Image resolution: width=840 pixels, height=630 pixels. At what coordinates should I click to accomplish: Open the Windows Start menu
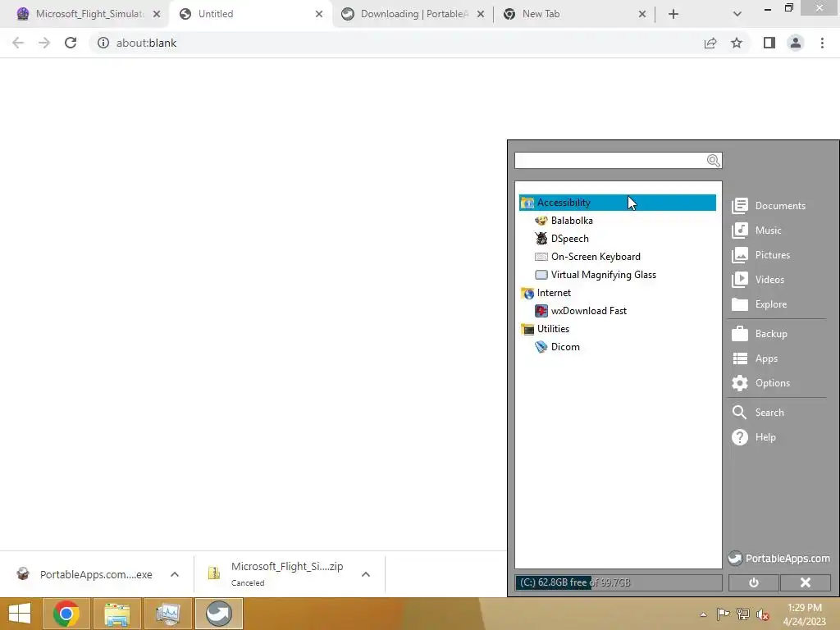point(20,614)
